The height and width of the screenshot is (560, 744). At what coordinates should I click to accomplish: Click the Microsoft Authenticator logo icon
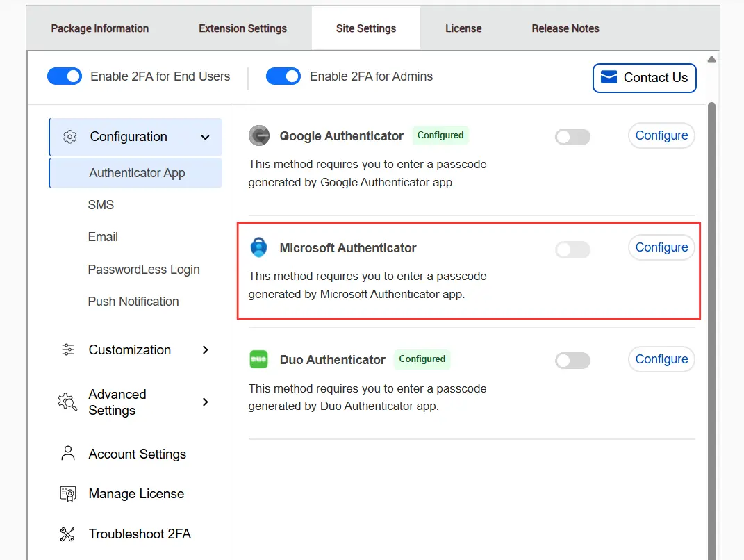pos(258,247)
